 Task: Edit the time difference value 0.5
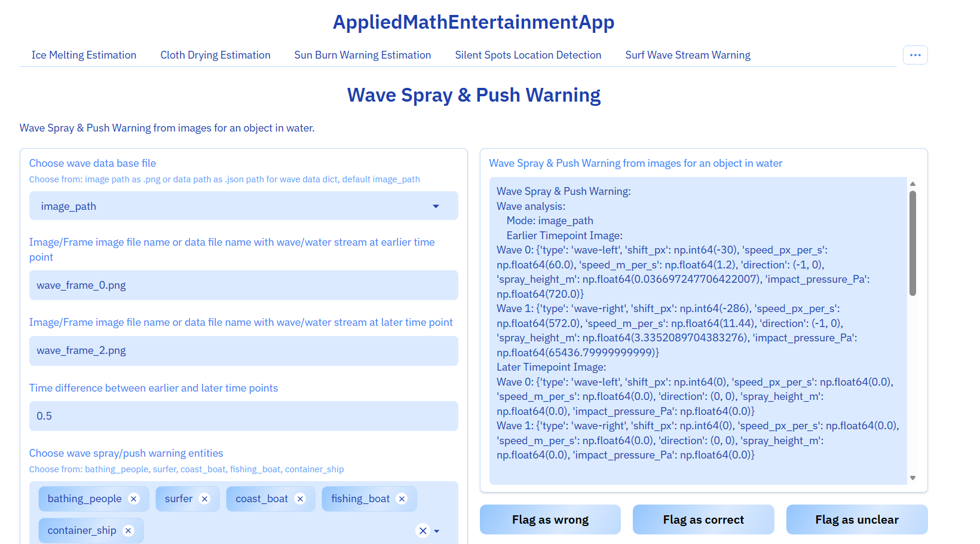pyautogui.click(x=243, y=416)
